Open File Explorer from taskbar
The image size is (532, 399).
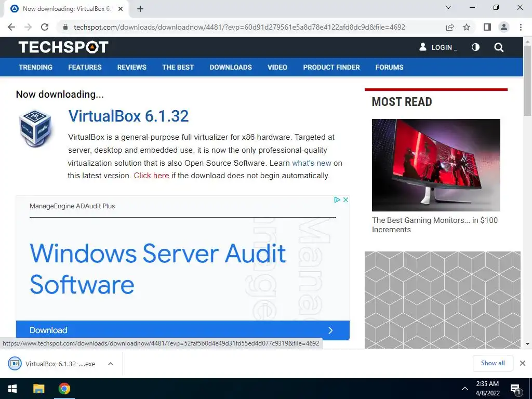pos(38,389)
